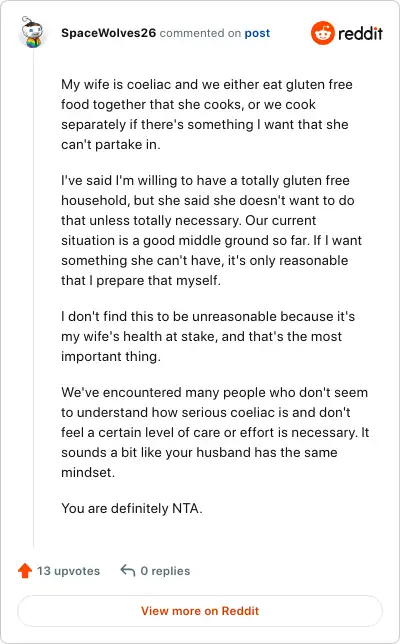Click 'View more on Reddit' button
The width and height of the screenshot is (400, 644).
(x=200, y=611)
